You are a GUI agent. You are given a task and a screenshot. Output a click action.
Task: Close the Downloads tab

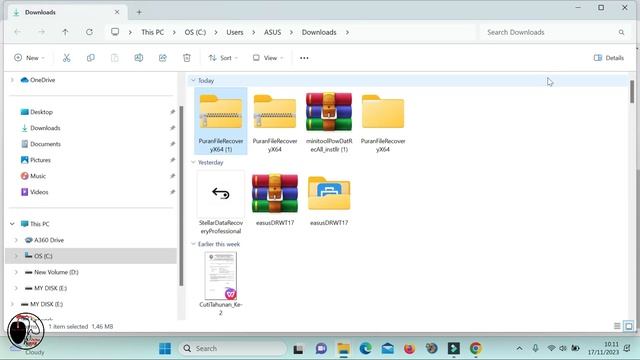tap(117, 12)
